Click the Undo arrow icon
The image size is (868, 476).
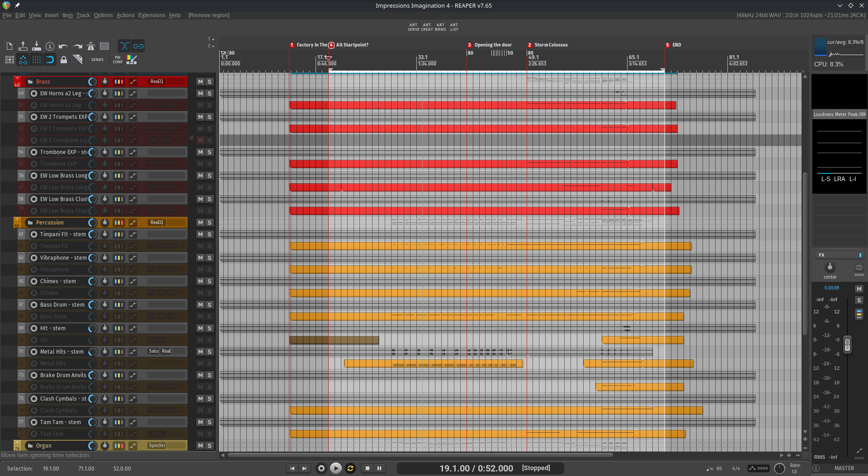pos(63,46)
